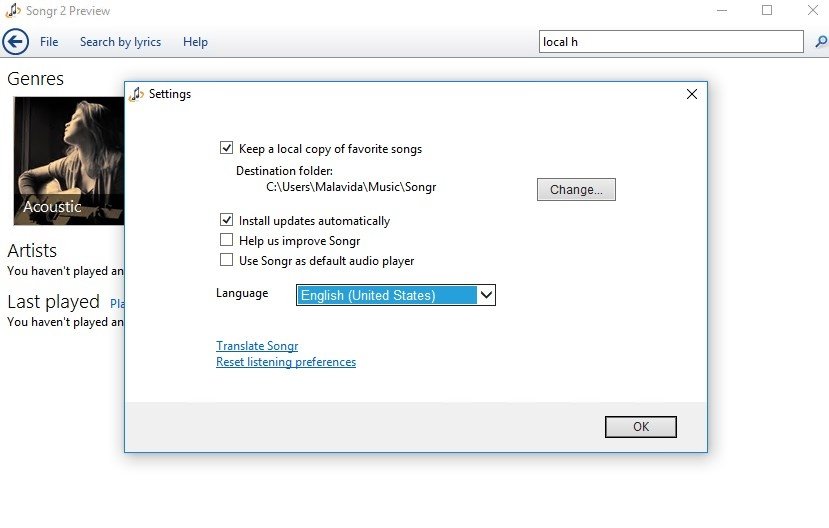
Task: Toggle Install updates automatically checkbox
Action: 226,220
